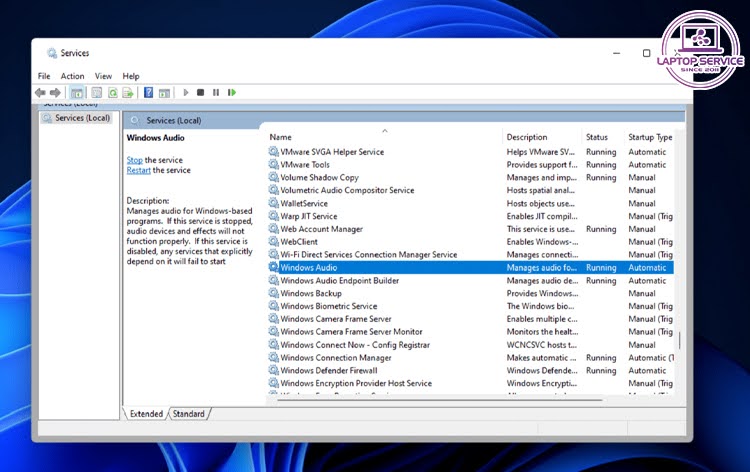
Task: Click the Forward arrow in toolbar
Action: click(56, 92)
